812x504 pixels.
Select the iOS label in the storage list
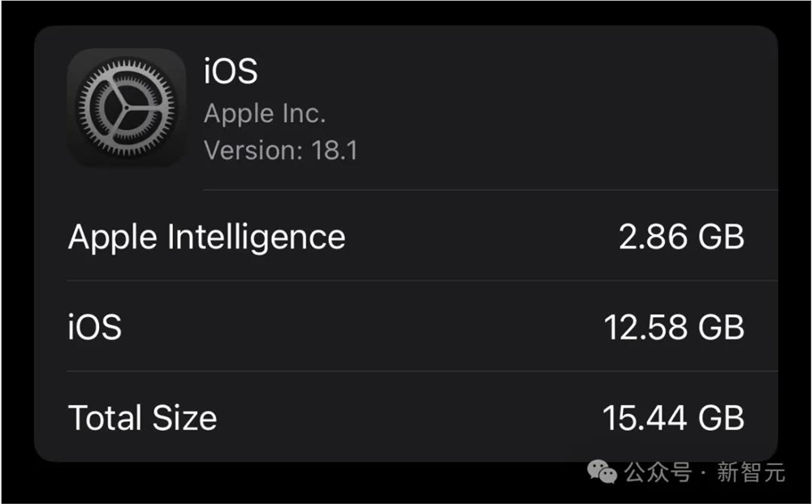click(95, 327)
